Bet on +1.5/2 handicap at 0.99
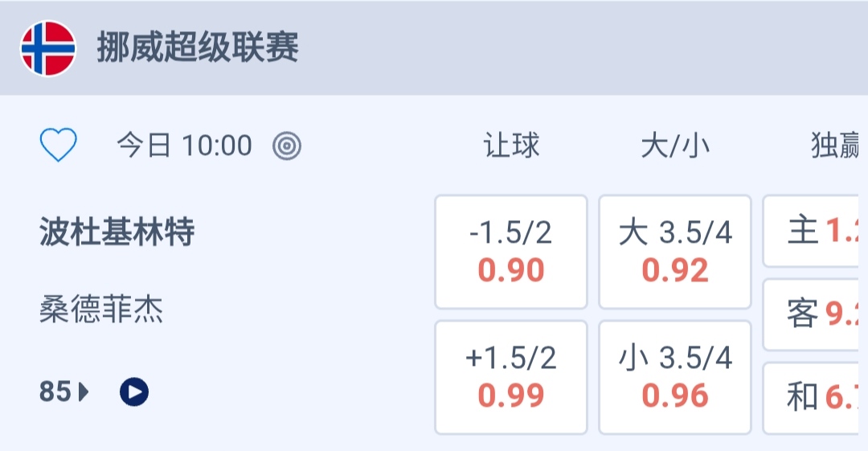Image resolution: width=868 pixels, height=451 pixels. [511, 377]
